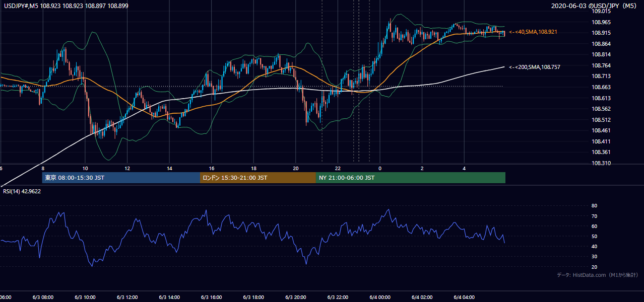The image size is (644, 302).
Task: Click the London 15:30-21:00 JST session bar
Action: click(258, 178)
